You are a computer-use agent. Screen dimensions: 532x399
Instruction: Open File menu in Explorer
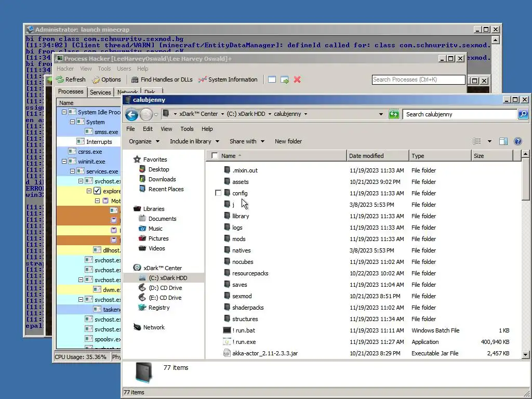click(130, 129)
